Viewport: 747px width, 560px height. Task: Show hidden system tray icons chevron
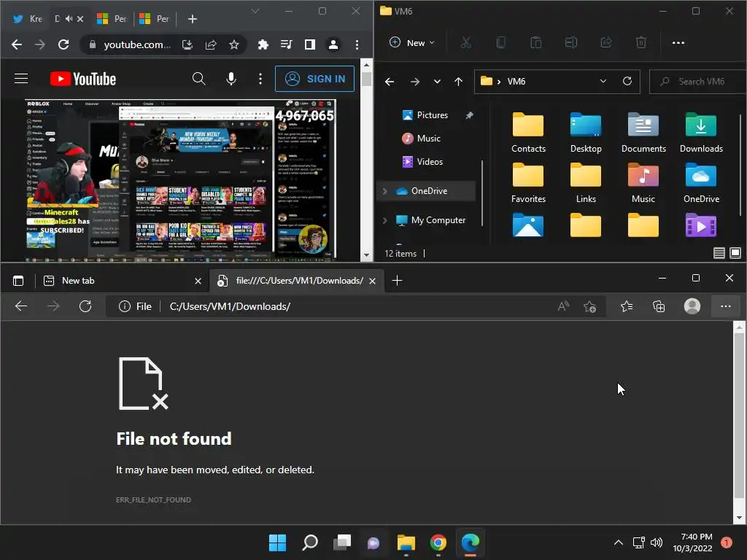619,542
